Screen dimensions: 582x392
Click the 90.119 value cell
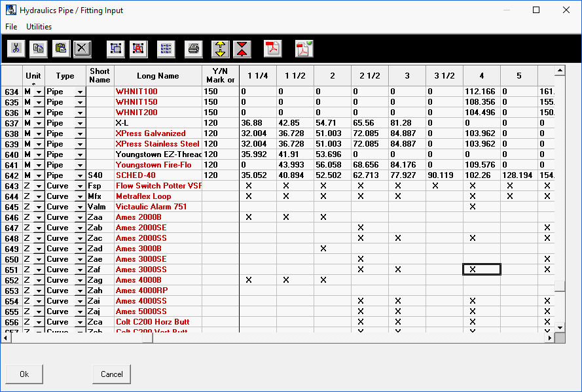pos(445,175)
